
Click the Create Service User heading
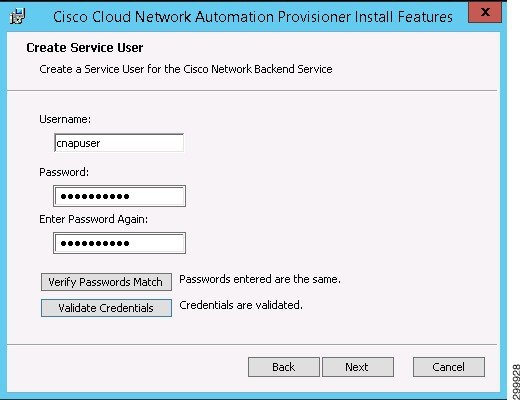click(x=85, y=48)
